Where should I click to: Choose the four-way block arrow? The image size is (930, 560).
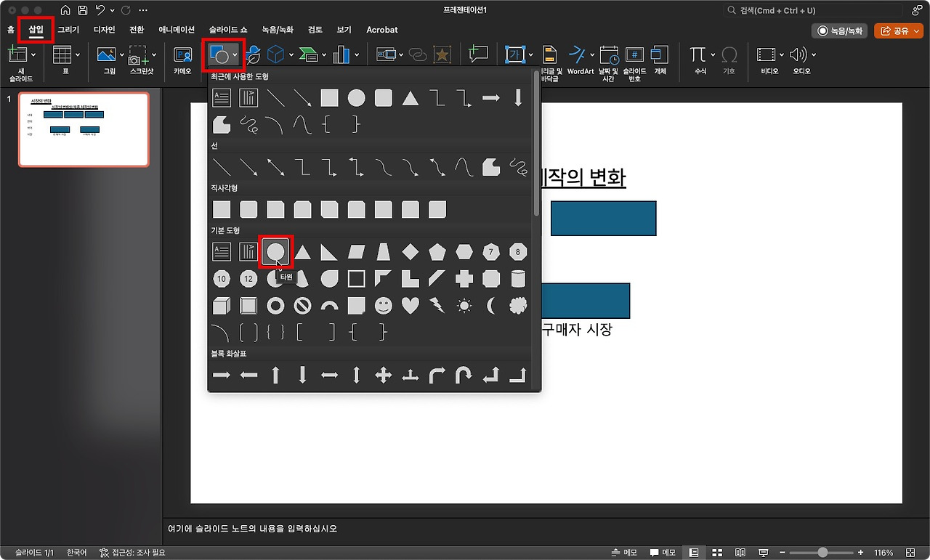383,375
